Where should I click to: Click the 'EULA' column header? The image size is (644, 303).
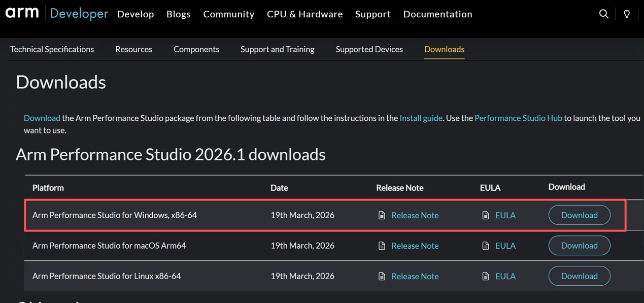[490, 188]
